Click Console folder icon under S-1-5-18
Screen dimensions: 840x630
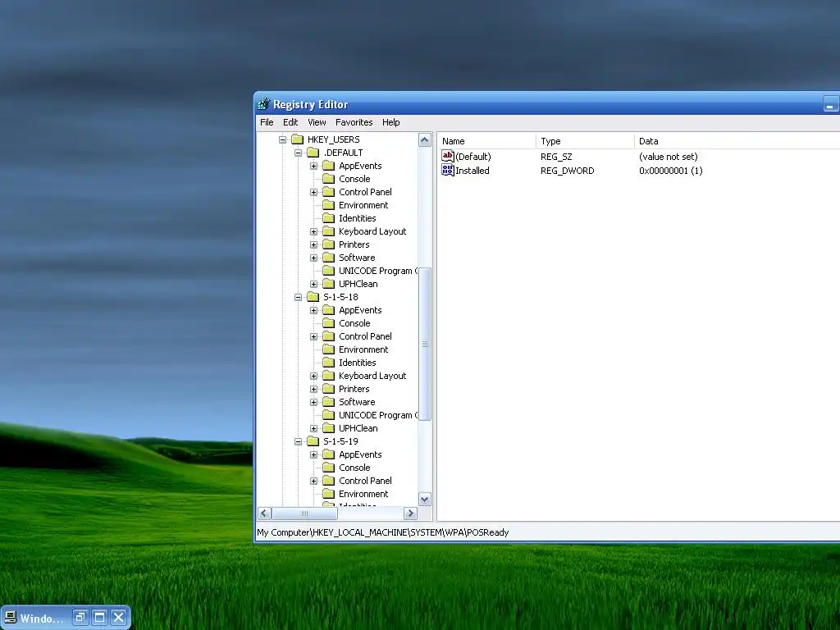(328, 323)
